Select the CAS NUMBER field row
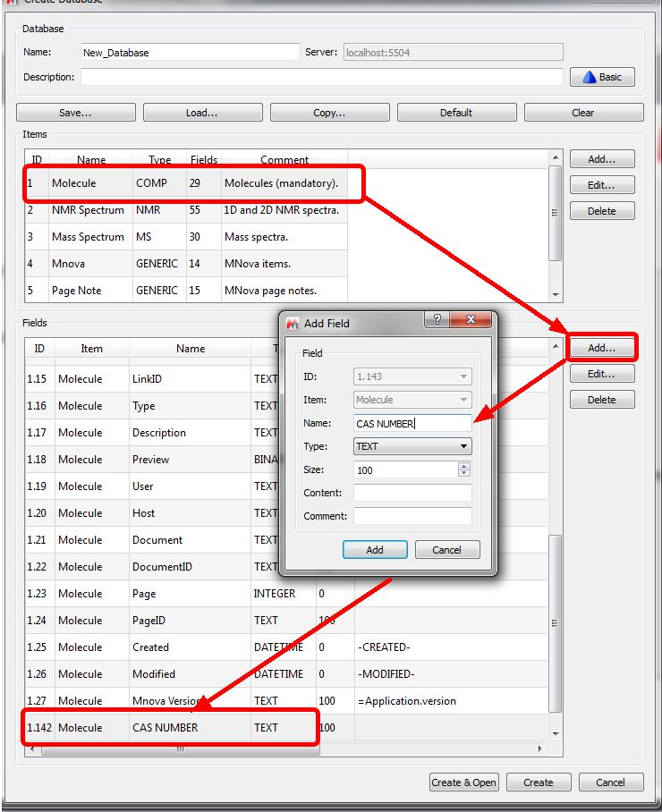The width and height of the screenshot is (662, 812). 286,728
